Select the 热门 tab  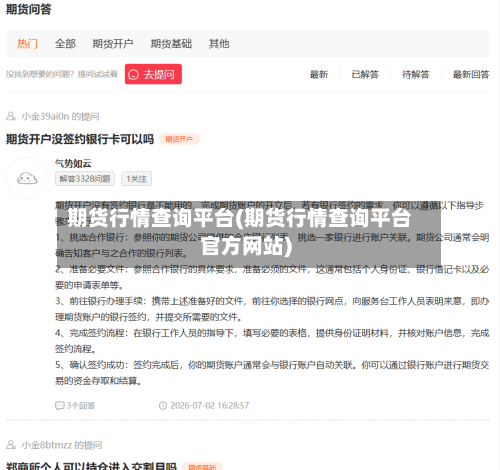point(27,44)
